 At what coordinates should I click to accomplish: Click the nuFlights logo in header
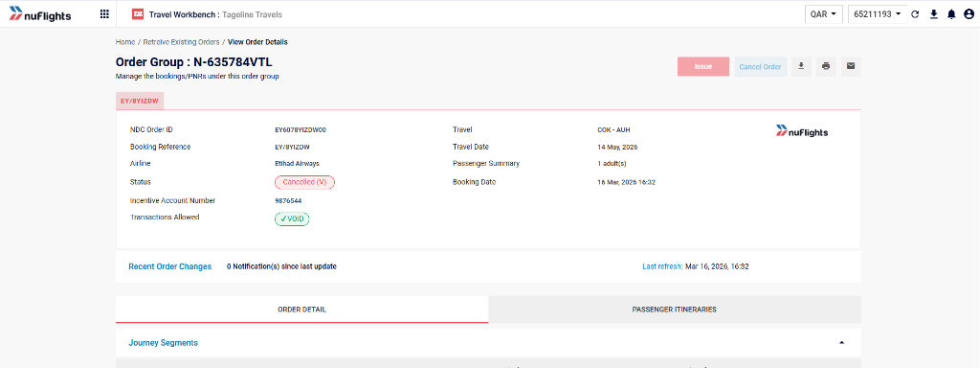(40, 14)
